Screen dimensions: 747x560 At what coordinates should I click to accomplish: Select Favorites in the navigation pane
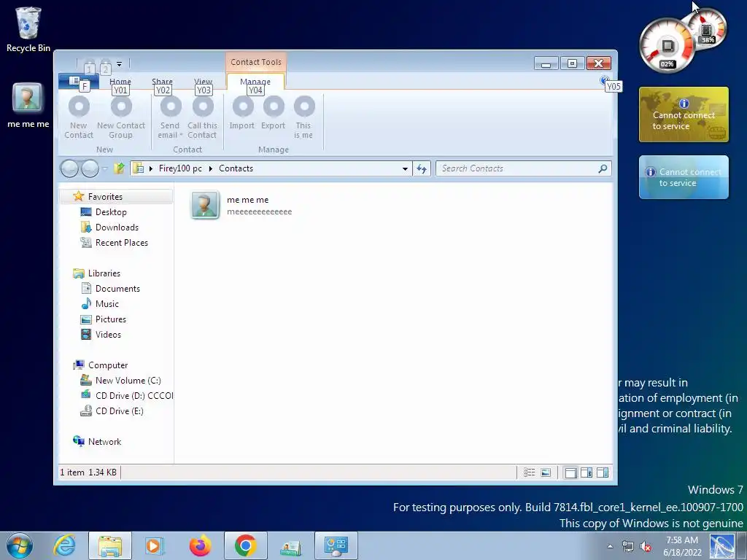point(105,196)
